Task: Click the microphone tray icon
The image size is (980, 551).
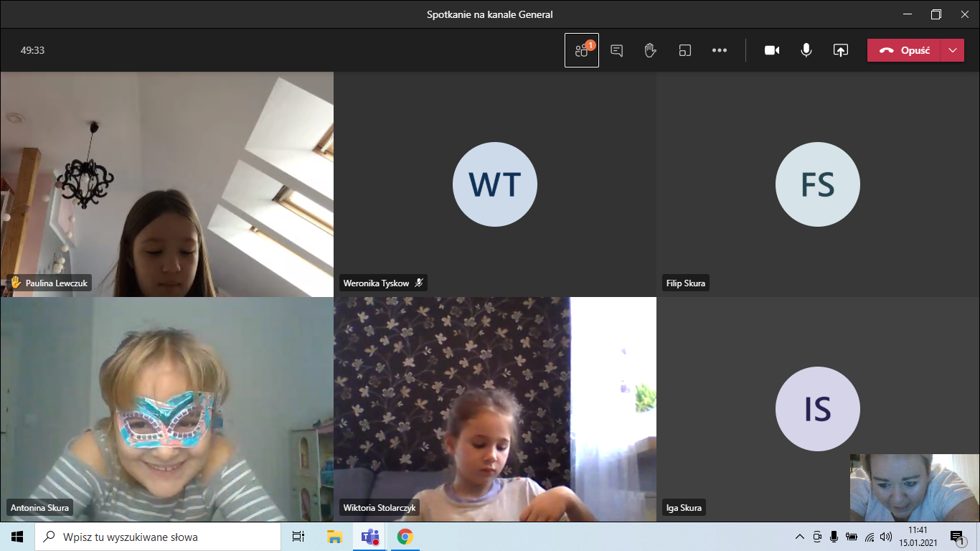Action: pyautogui.click(x=834, y=537)
